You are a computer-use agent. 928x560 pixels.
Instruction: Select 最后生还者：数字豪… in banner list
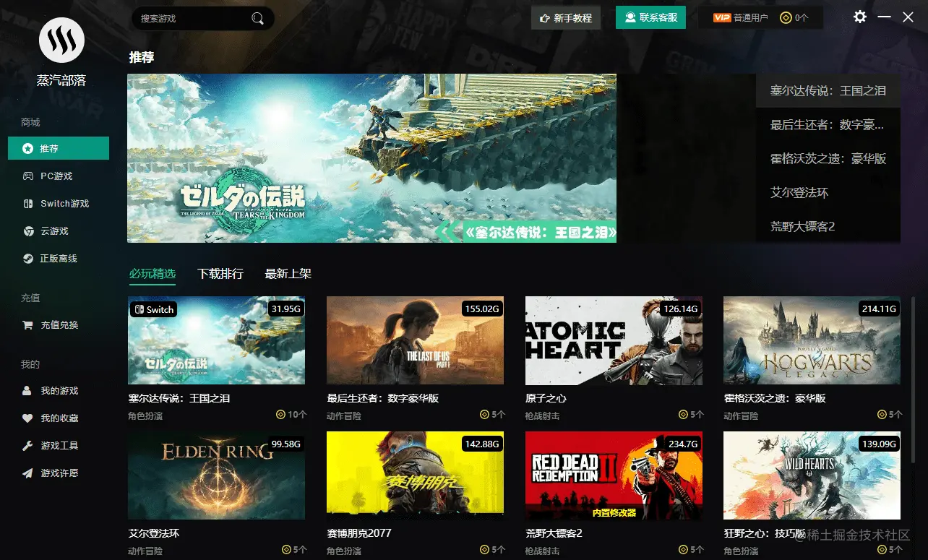[x=828, y=125]
